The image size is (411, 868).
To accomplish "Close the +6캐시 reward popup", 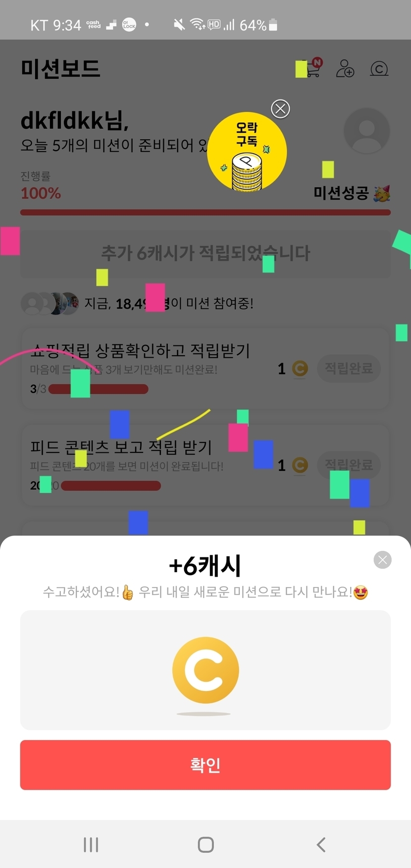I will click(x=382, y=560).
